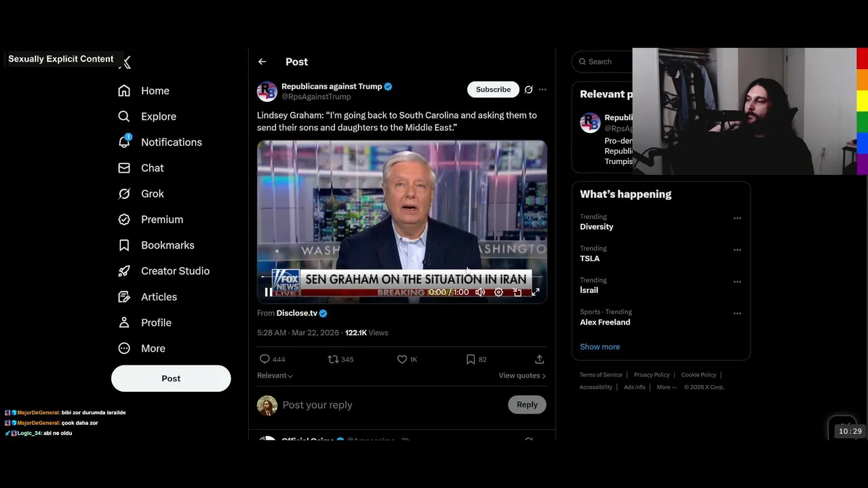Expand the footer More menu

pyautogui.click(x=666, y=387)
